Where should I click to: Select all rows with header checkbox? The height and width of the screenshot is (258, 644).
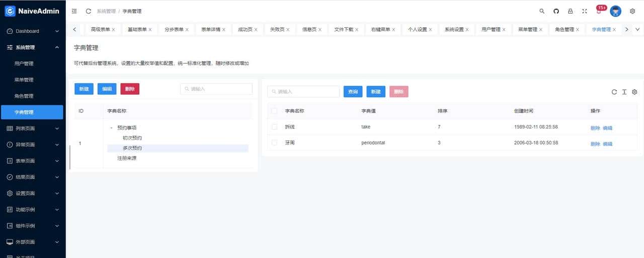(x=274, y=110)
